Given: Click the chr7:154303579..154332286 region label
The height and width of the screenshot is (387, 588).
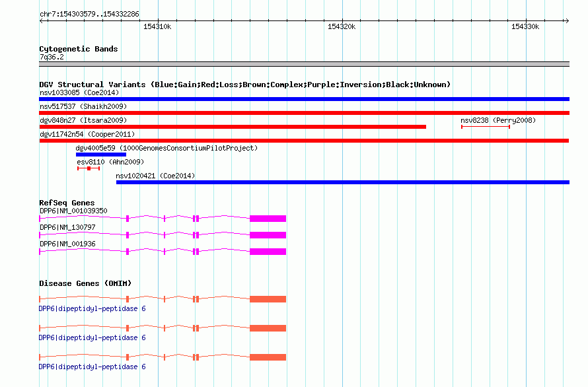Looking at the screenshot, I should point(89,15).
